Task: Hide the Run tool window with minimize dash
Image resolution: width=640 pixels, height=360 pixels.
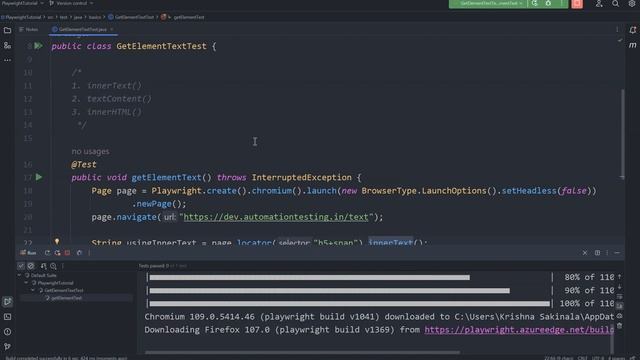Action: point(617,253)
